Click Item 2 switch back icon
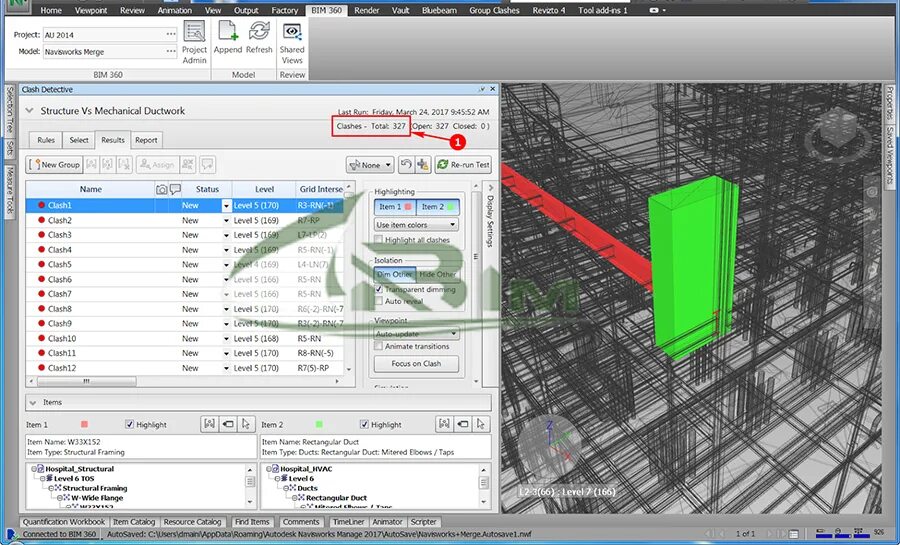Viewport: 900px width, 545px height. pyautogui.click(x=463, y=424)
